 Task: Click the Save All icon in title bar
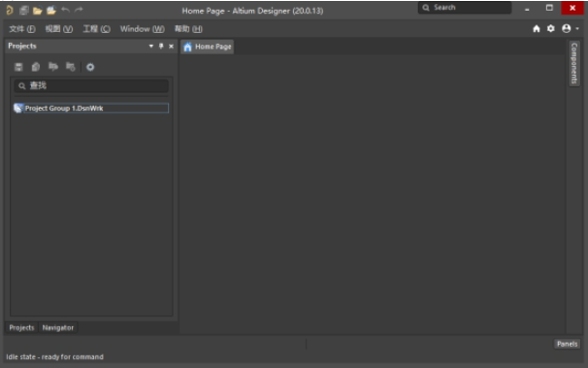(x=24, y=10)
